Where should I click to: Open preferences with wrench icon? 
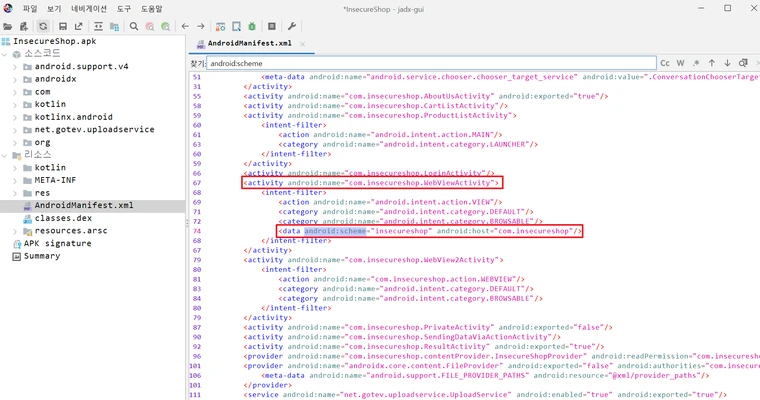click(292, 27)
